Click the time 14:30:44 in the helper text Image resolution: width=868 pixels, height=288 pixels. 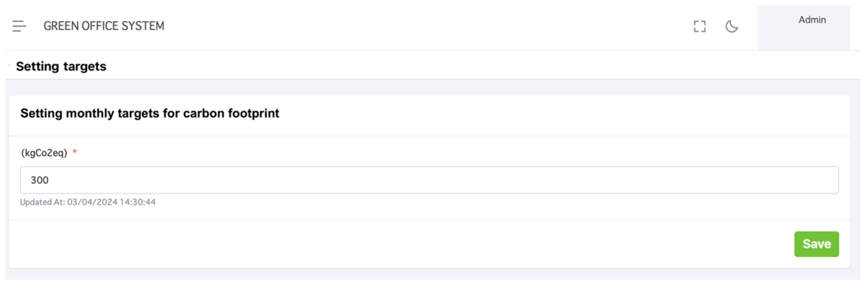(x=138, y=202)
